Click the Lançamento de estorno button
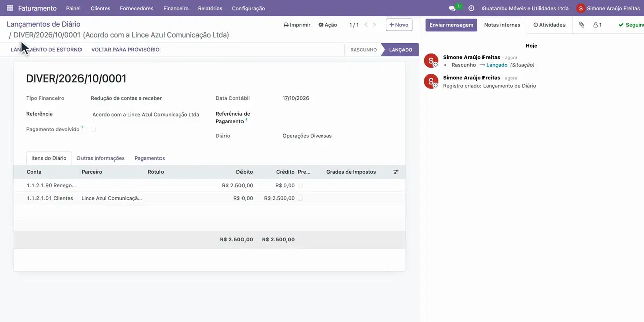644x322 pixels. pos(46,50)
